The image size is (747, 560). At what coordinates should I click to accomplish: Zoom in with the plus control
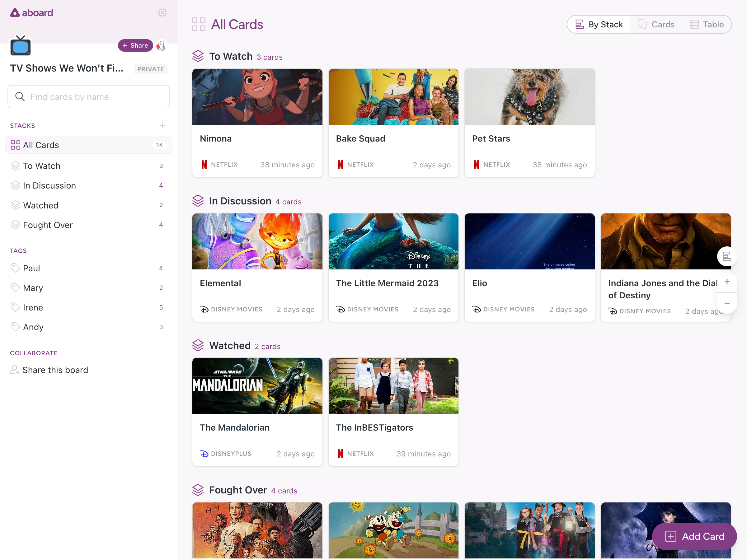coord(727,282)
